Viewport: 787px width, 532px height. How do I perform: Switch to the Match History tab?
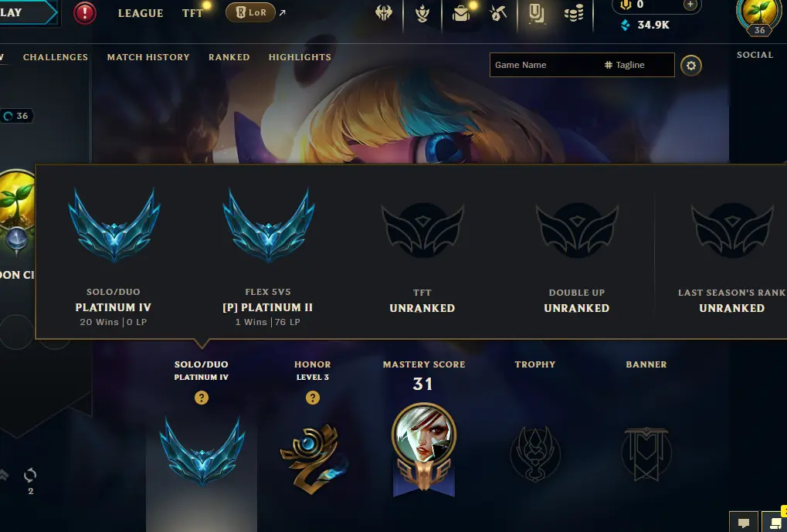click(x=148, y=57)
